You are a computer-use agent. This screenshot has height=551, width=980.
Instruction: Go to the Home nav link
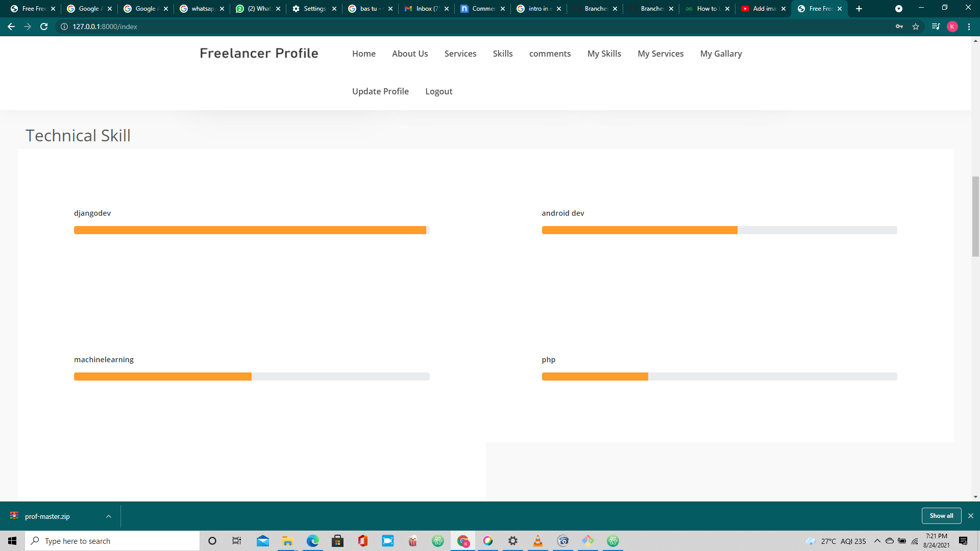coord(364,54)
